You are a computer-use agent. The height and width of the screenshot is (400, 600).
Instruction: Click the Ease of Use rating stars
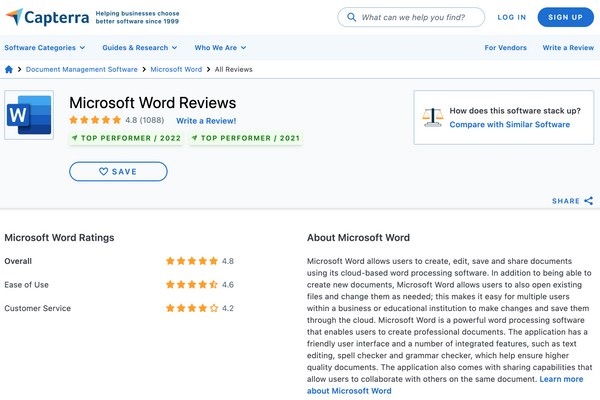(192, 284)
